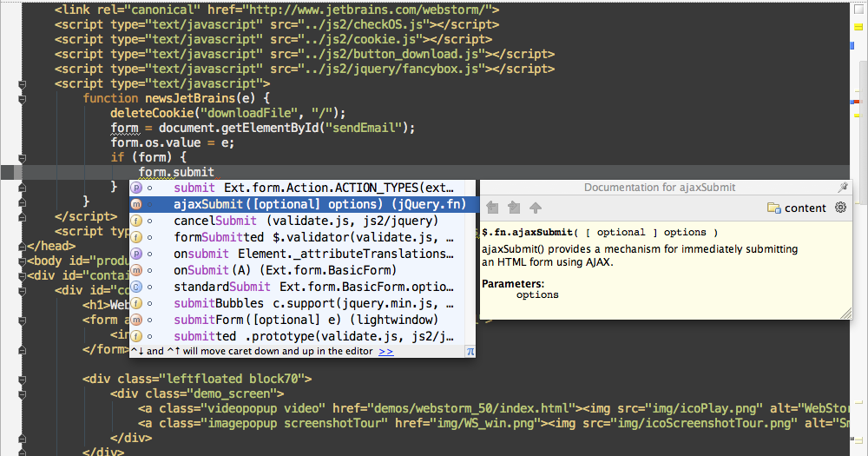Pin the ajaxSubmit documentation popup

(x=842, y=187)
